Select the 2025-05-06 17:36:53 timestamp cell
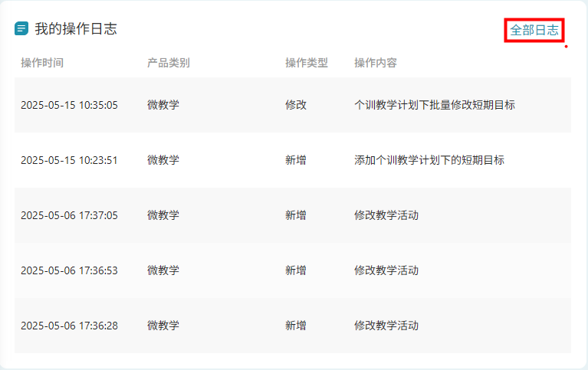Viewport: 588px width, 370px height. coord(69,270)
